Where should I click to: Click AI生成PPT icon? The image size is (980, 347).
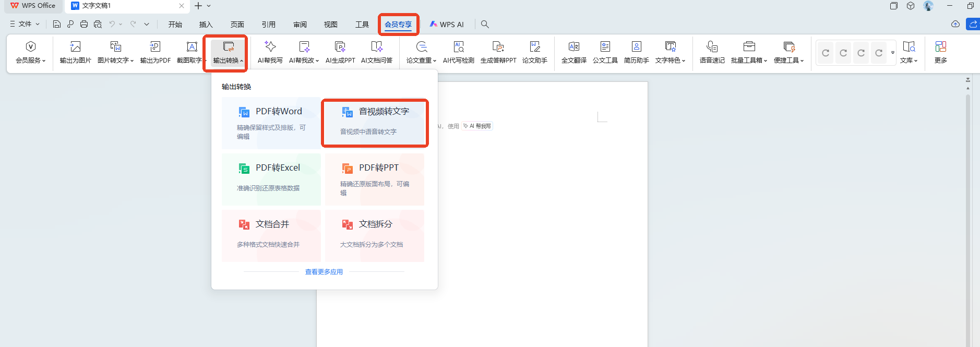(340, 53)
